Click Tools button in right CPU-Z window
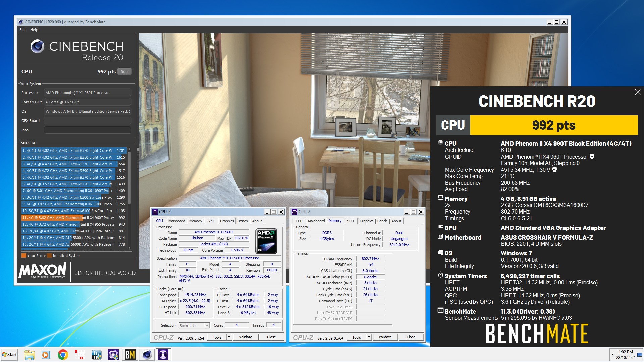Viewport: 644px width, 362px height. tap(357, 337)
